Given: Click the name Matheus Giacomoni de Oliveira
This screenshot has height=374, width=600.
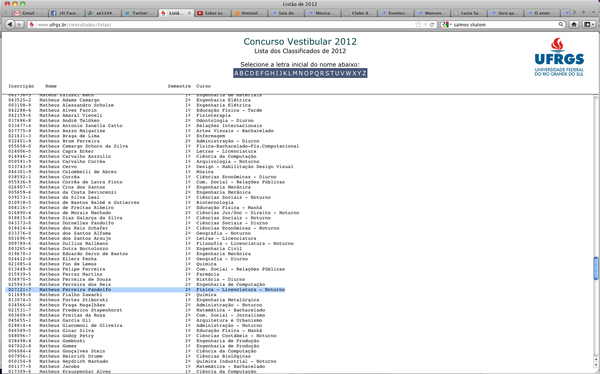Looking at the screenshot, I should pos(80,325).
